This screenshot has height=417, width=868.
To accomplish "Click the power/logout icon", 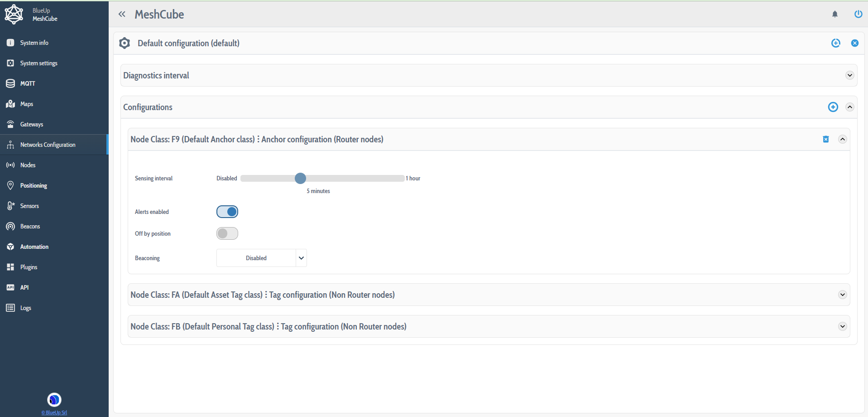I will point(858,14).
